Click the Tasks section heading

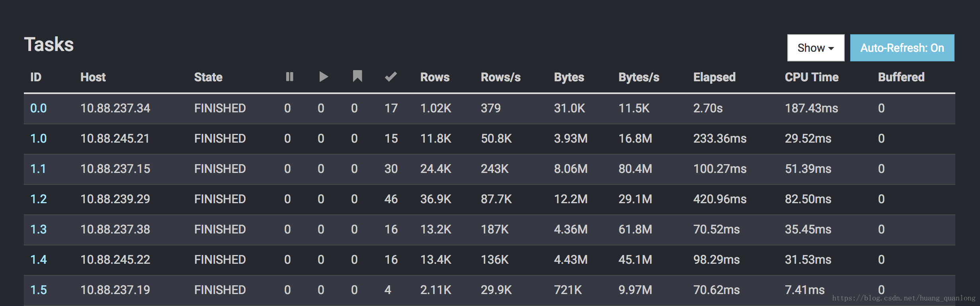(x=49, y=44)
